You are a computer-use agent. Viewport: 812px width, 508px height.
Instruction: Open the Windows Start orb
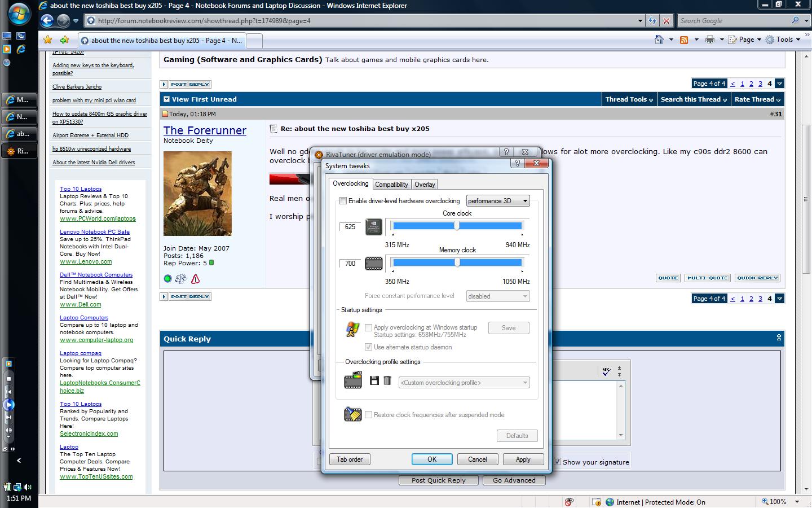[x=19, y=13]
